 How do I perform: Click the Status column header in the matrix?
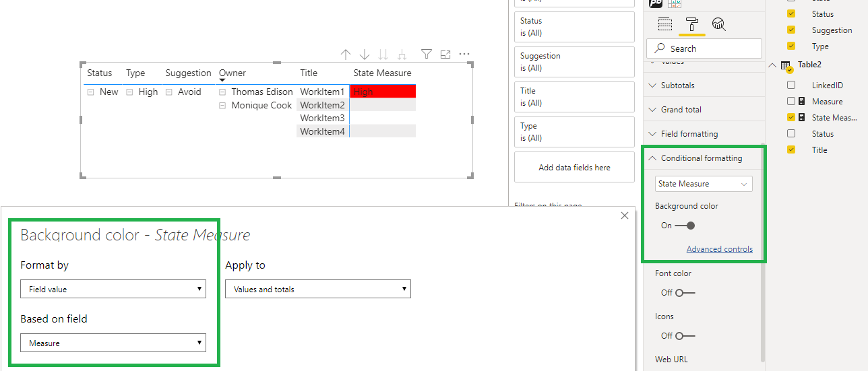point(100,73)
